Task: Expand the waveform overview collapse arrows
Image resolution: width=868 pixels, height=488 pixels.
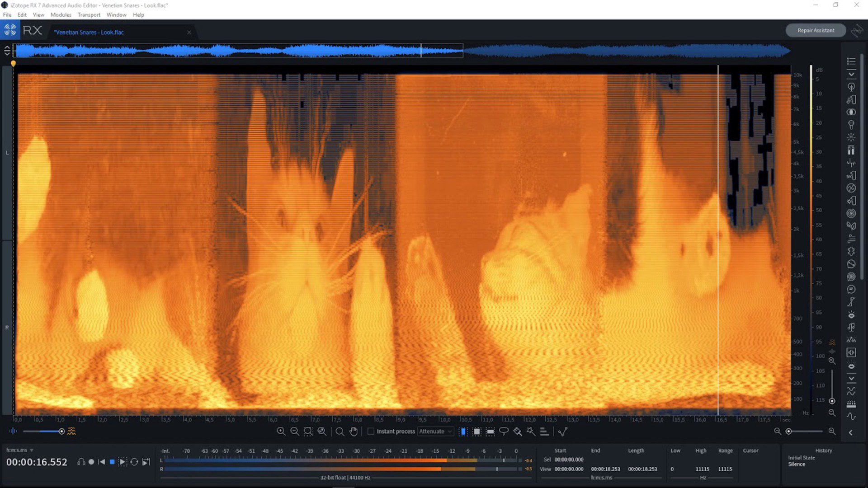Action: (7, 51)
